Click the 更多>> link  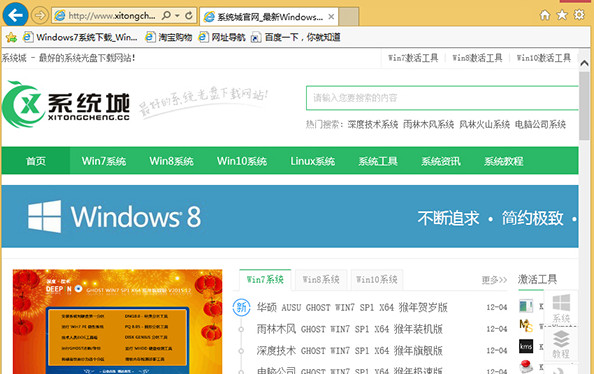[494, 280]
